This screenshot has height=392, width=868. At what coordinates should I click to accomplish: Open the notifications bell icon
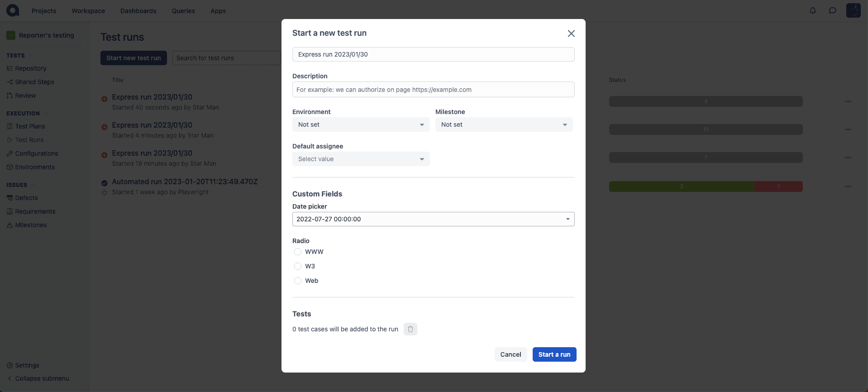point(813,10)
